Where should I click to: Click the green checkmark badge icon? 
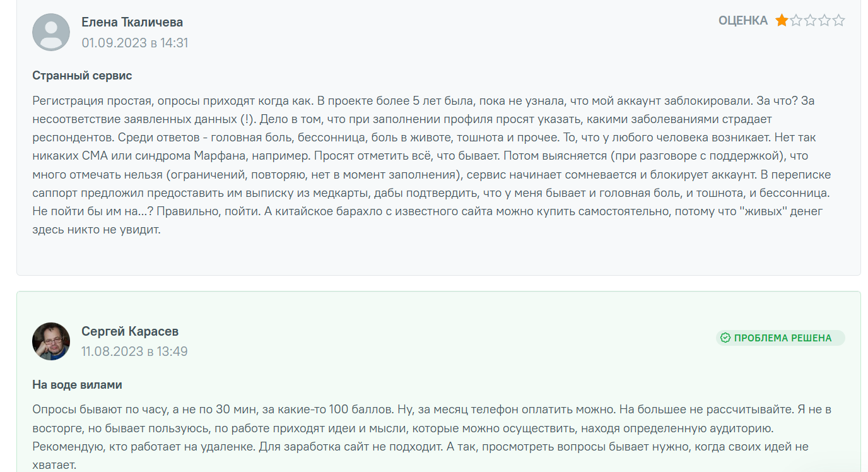(x=726, y=338)
